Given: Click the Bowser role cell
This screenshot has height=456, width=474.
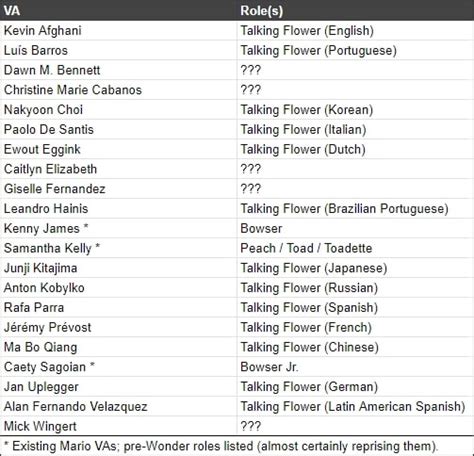Looking at the screenshot, I should pyautogui.click(x=355, y=228).
